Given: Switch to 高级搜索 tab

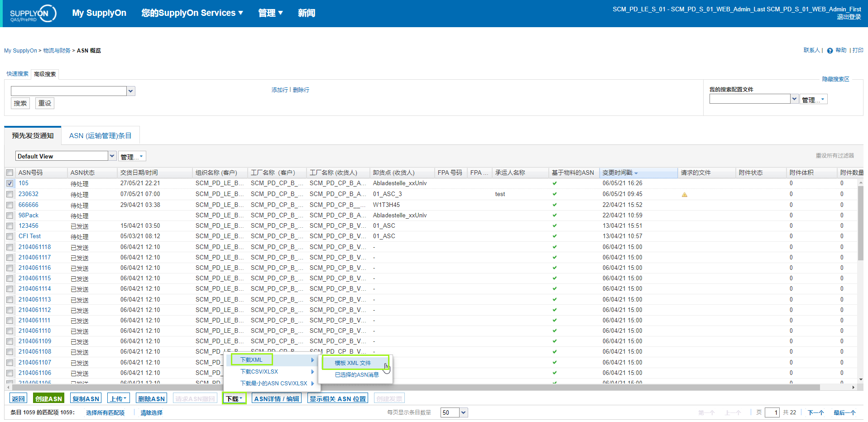Looking at the screenshot, I should tap(45, 74).
